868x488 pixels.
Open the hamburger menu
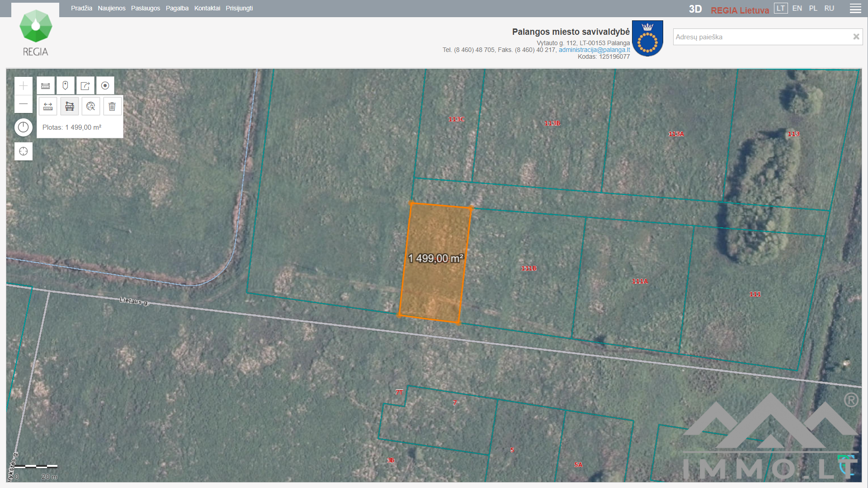tap(855, 9)
